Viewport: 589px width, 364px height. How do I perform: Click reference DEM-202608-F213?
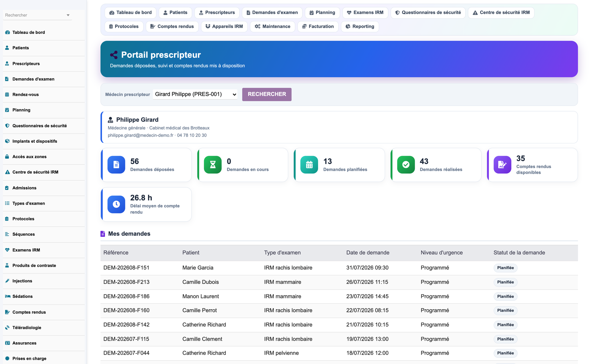click(x=126, y=282)
